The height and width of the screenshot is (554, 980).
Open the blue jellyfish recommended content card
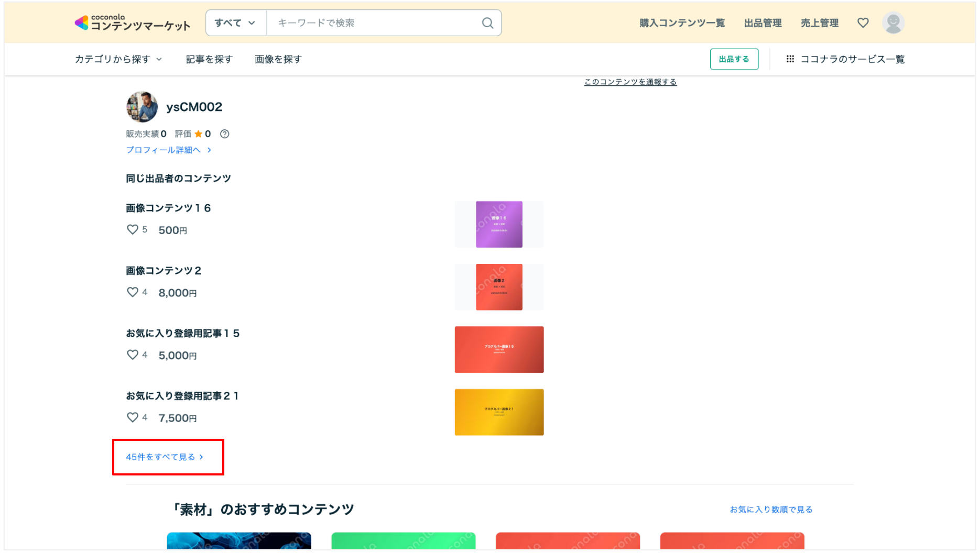[x=239, y=541]
